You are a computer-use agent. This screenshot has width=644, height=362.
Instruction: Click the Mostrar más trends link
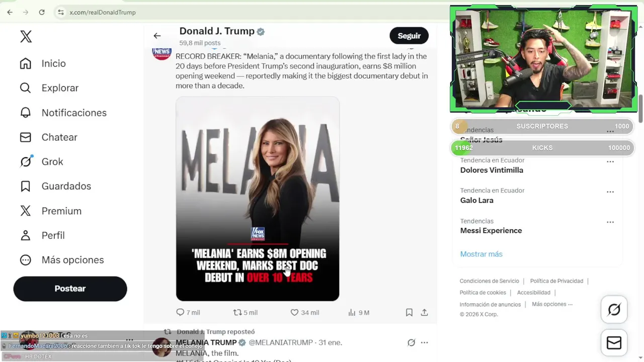point(481,254)
